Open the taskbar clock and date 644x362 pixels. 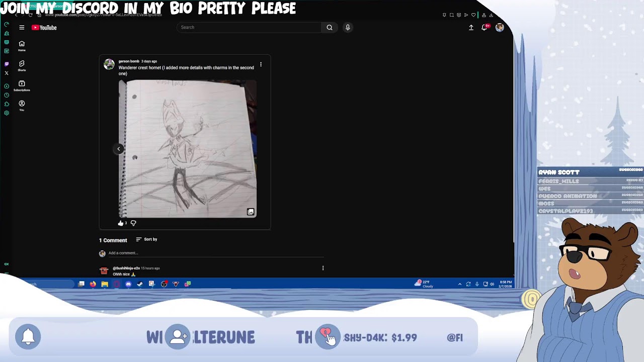click(506, 284)
